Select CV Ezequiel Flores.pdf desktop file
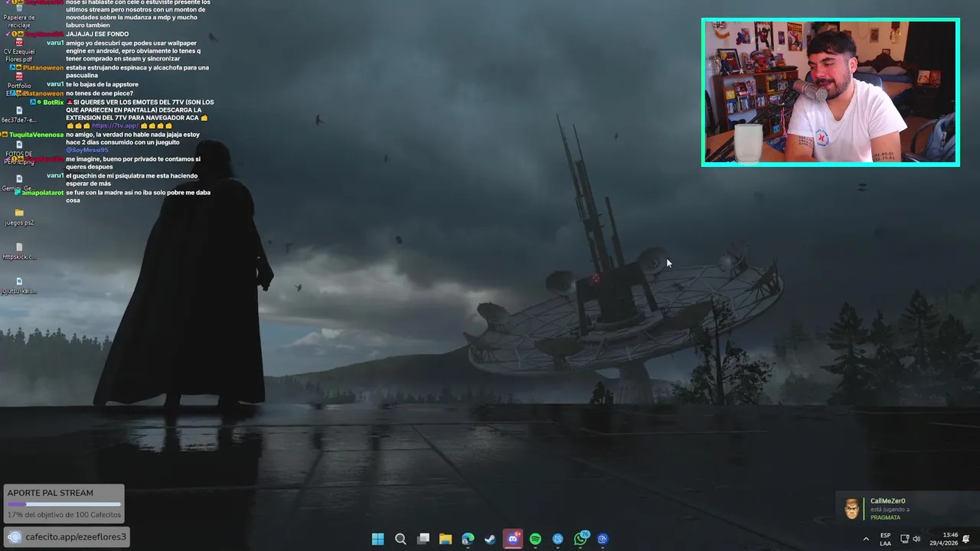The image size is (980, 551). click(x=19, y=50)
